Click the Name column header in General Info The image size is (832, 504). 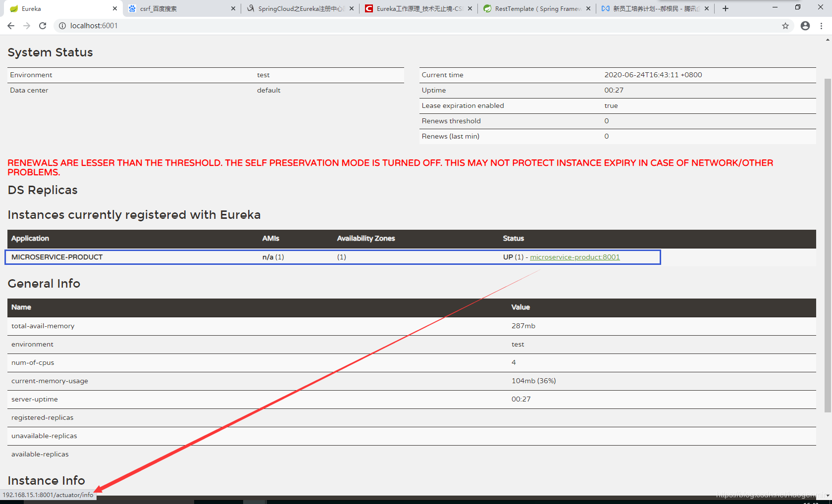point(21,307)
